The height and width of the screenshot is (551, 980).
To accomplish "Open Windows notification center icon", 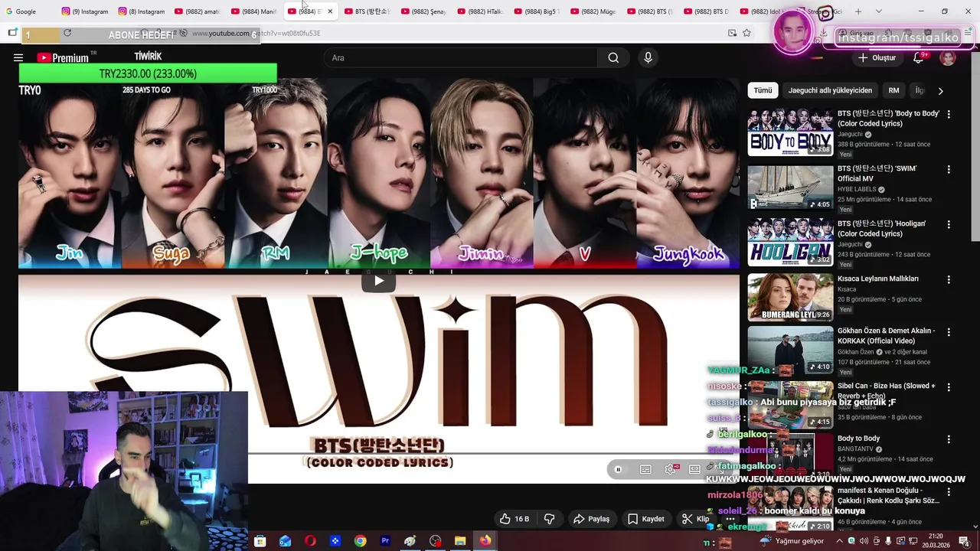I will [964, 541].
